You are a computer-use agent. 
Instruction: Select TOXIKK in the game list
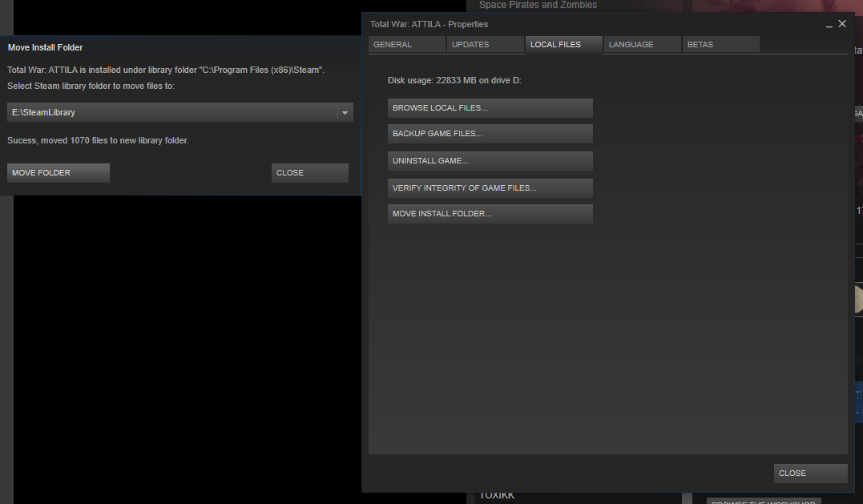(498, 494)
